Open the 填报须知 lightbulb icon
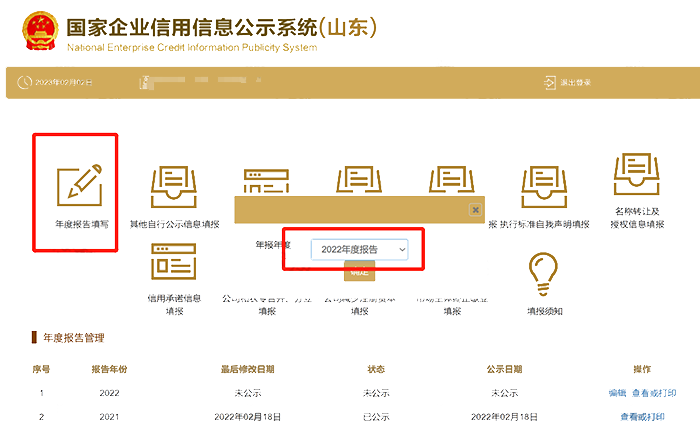700x428 pixels. (x=543, y=274)
